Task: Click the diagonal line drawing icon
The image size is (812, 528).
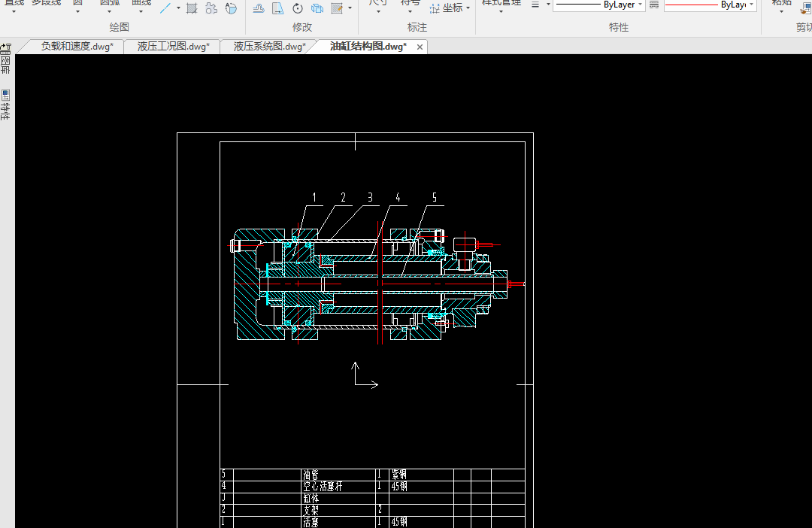Action: pyautogui.click(x=166, y=8)
